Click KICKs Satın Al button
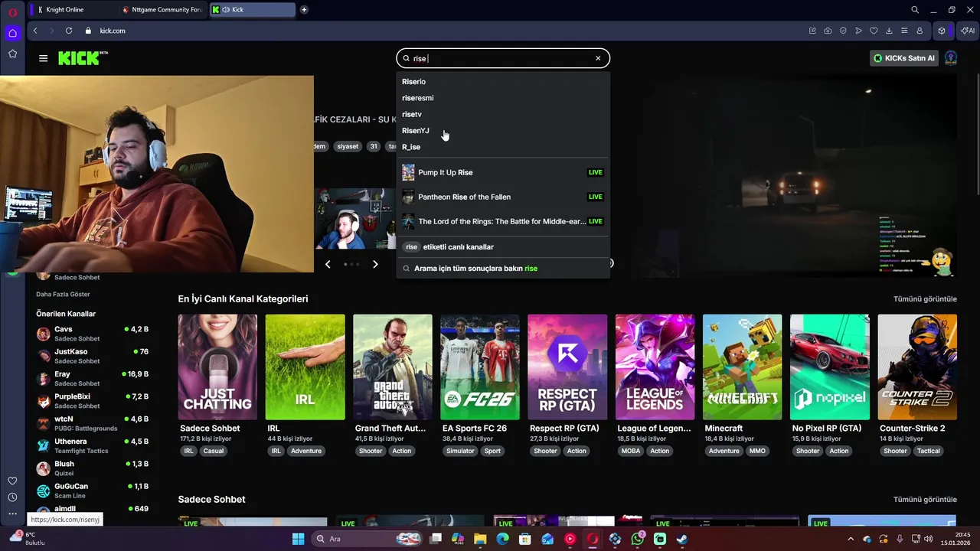The width and height of the screenshot is (980, 551). point(904,58)
